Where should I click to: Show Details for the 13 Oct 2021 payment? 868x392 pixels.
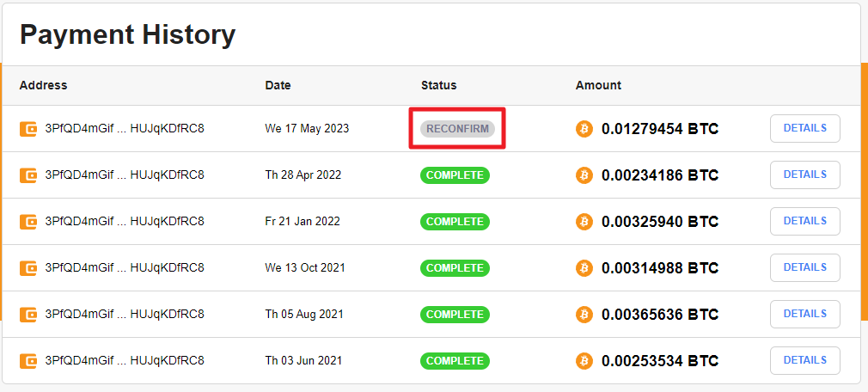pos(804,267)
